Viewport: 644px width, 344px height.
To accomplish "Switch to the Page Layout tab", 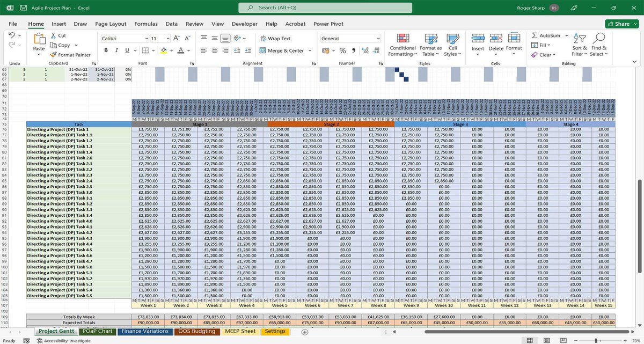I will click(x=111, y=24).
